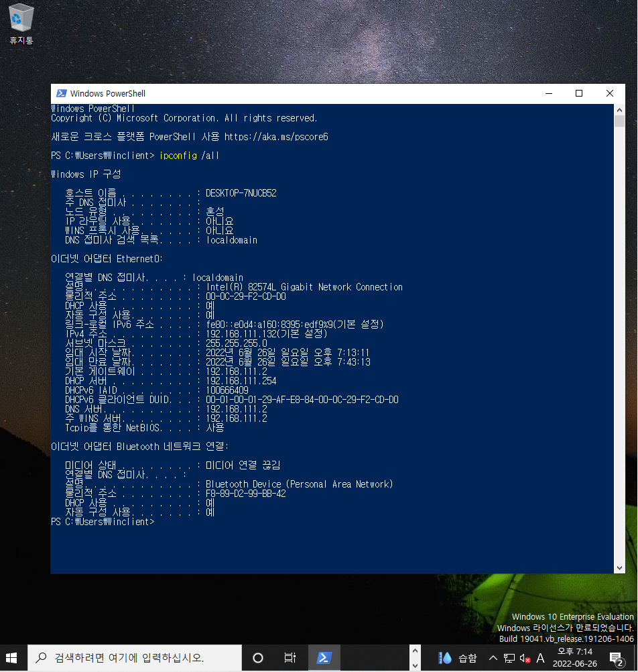Click the PowerShell icon in the window title bar
The image size is (638, 672).
(62, 93)
